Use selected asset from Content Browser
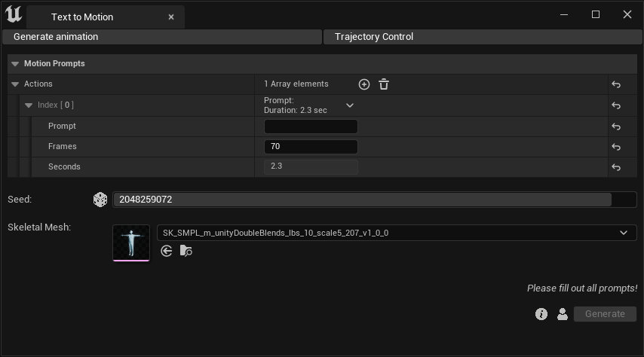 [x=167, y=251]
